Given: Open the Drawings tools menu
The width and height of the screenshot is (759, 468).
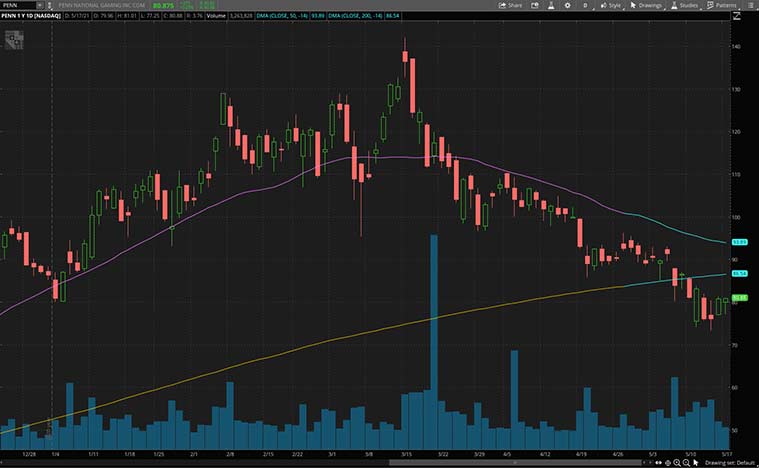Looking at the screenshot, I should click(647, 5).
